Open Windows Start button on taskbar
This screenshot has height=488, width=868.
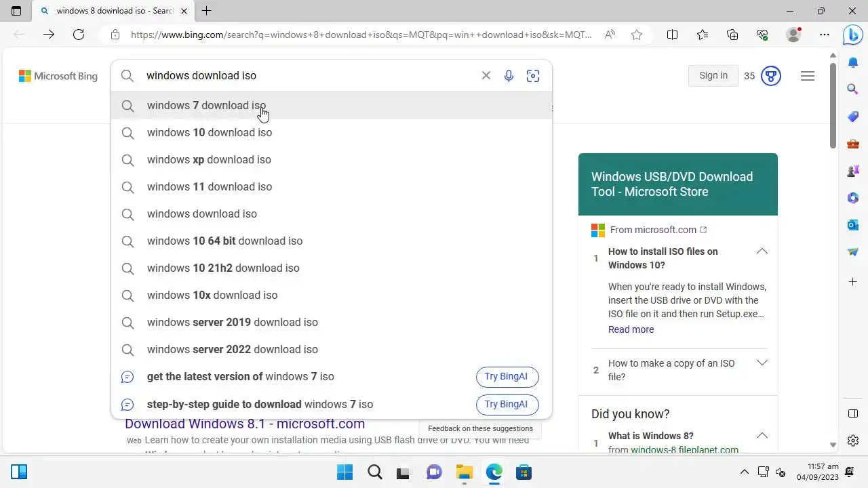[344, 472]
